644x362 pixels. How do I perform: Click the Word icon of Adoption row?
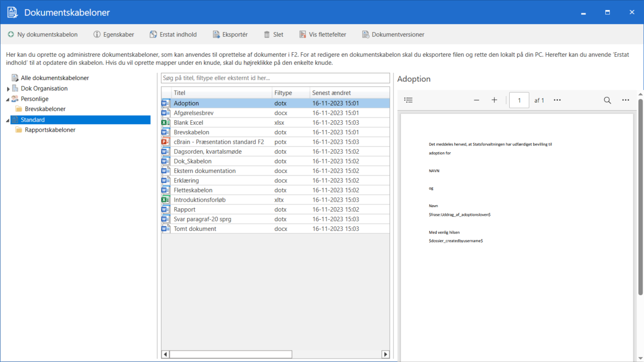pos(166,103)
